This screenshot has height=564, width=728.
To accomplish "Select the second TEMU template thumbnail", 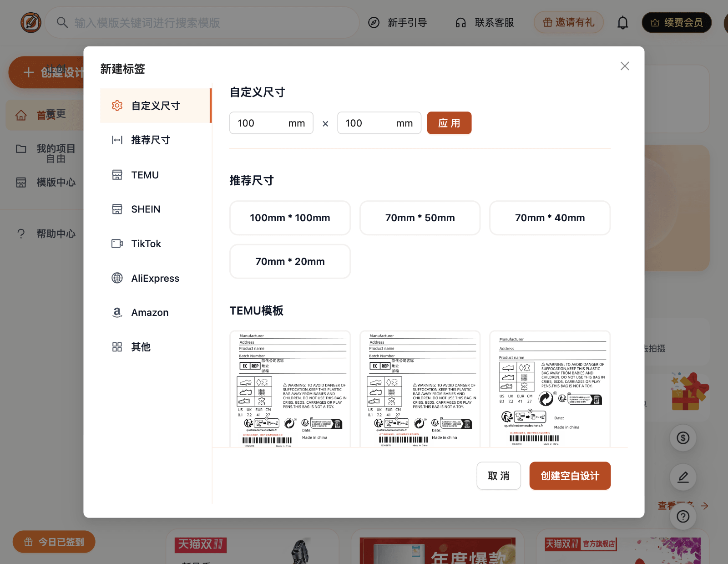I will click(x=420, y=389).
